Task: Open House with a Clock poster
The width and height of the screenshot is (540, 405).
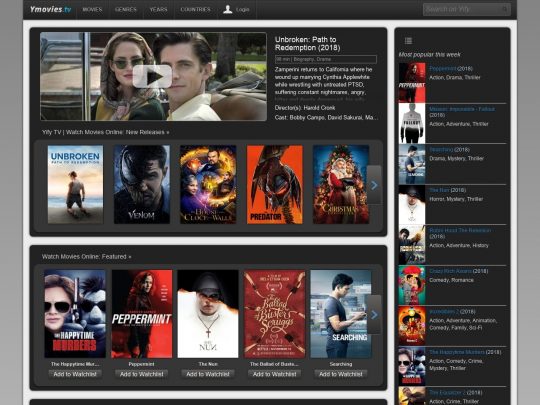Action: 208,185
